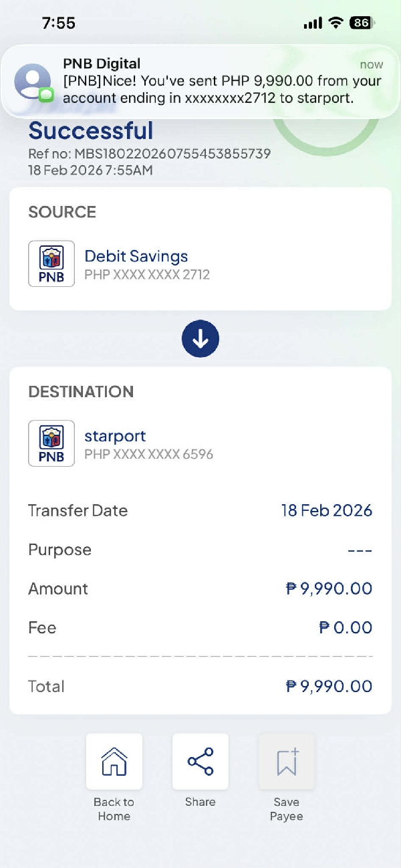Tap PNB logo in Source card
This screenshot has width=401, height=868.
(x=51, y=263)
